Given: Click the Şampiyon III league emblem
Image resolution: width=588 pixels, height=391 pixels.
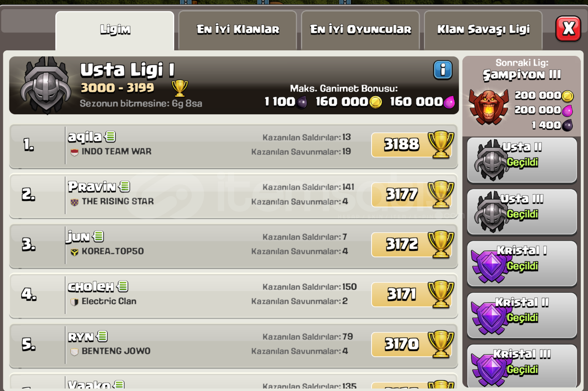Looking at the screenshot, I should point(489,107).
